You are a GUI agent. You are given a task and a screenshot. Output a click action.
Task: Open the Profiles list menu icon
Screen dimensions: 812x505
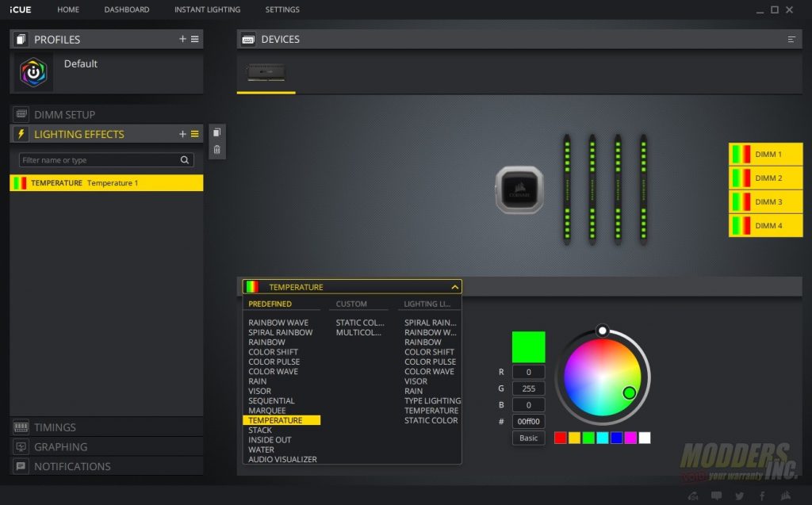pos(195,39)
